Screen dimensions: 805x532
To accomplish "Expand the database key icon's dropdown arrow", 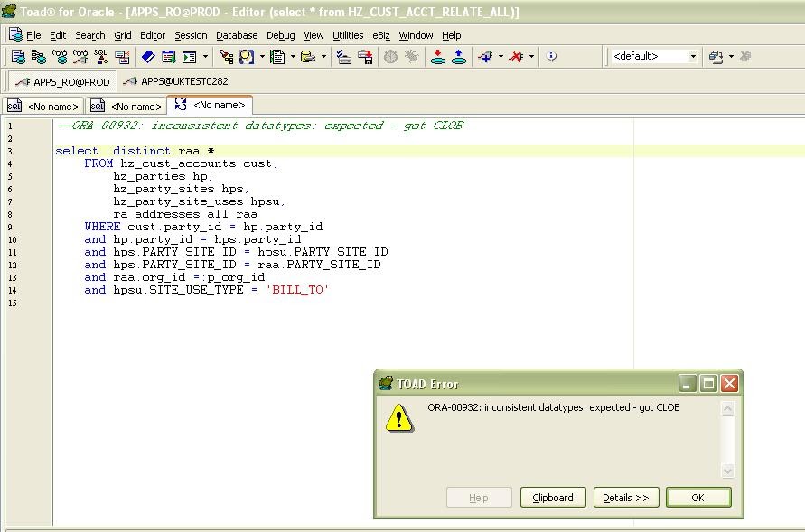I will coord(323,56).
